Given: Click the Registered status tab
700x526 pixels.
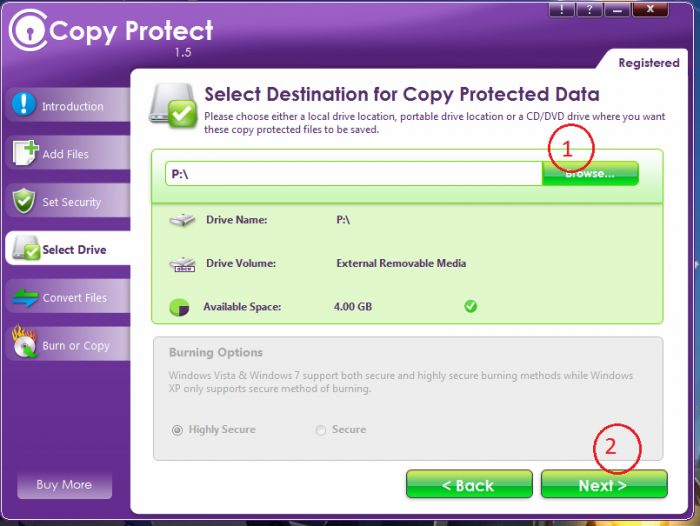Looking at the screenshot, I should tap(648, 62).
